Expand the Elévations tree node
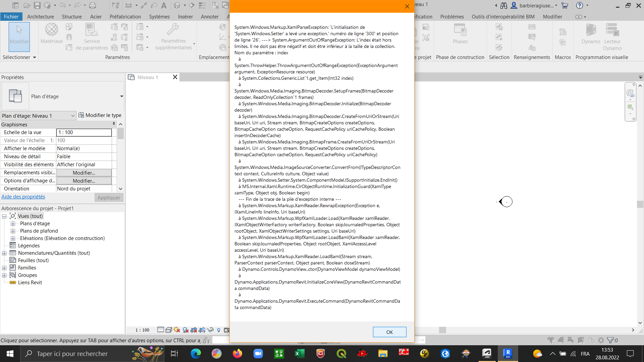The width and height of the screenshot is (644, 362). coord(13,238)
